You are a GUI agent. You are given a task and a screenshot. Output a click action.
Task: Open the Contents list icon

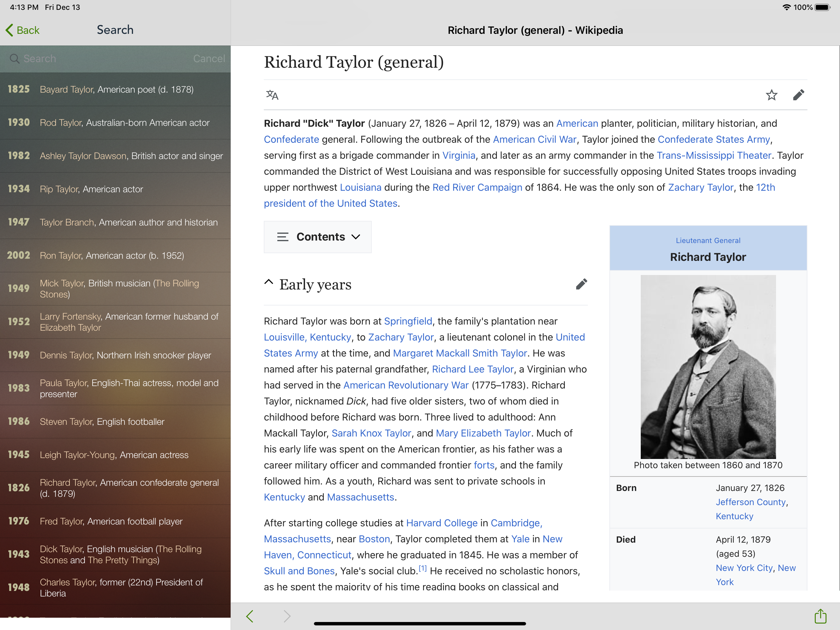pos(283,237)
